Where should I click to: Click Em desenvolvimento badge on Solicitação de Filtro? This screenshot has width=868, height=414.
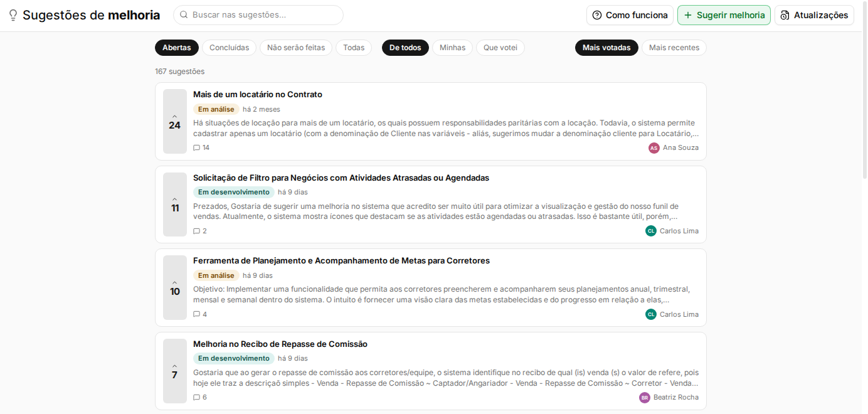coord(234,192)
